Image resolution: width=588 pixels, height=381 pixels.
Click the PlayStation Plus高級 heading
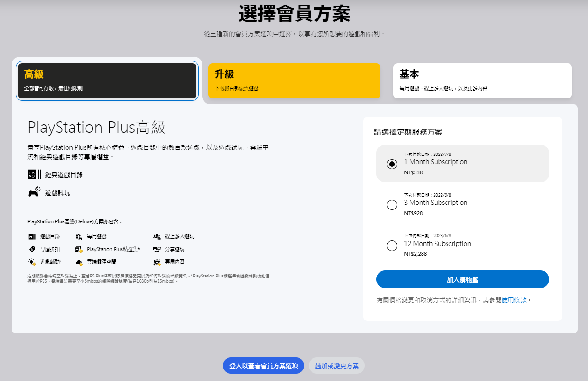coord(97,127)
